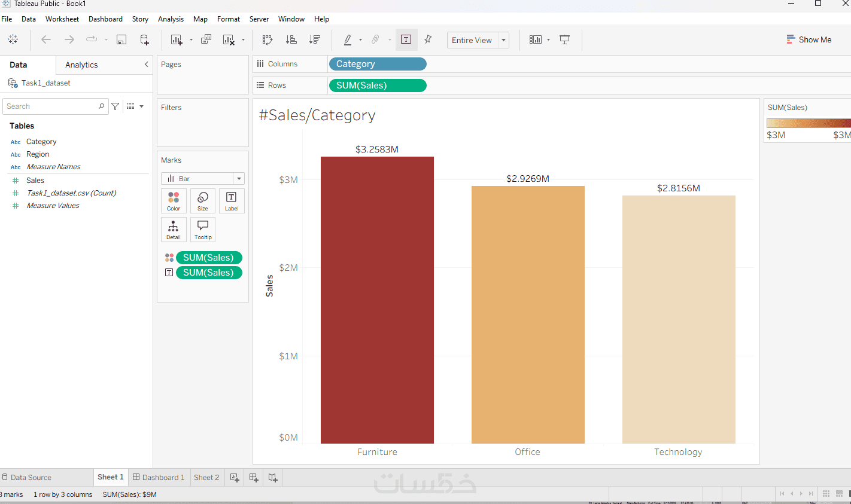Go to the Data Source tab

click(27, 477)
